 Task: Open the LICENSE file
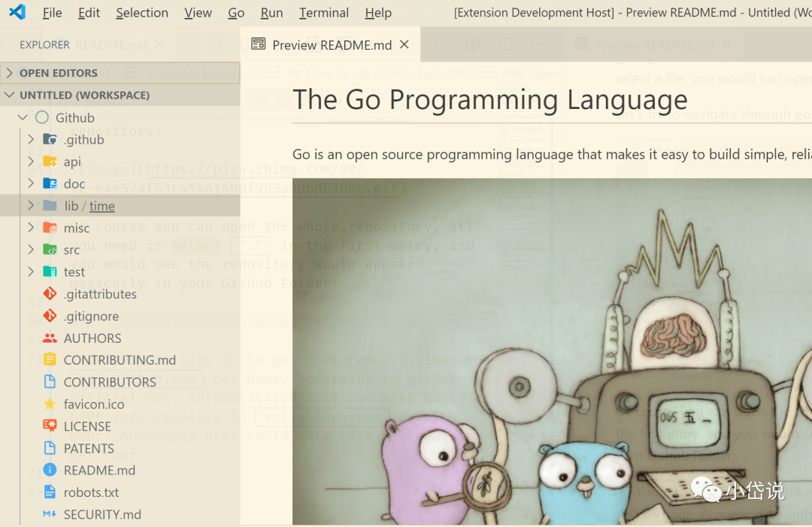pos(87,426)
